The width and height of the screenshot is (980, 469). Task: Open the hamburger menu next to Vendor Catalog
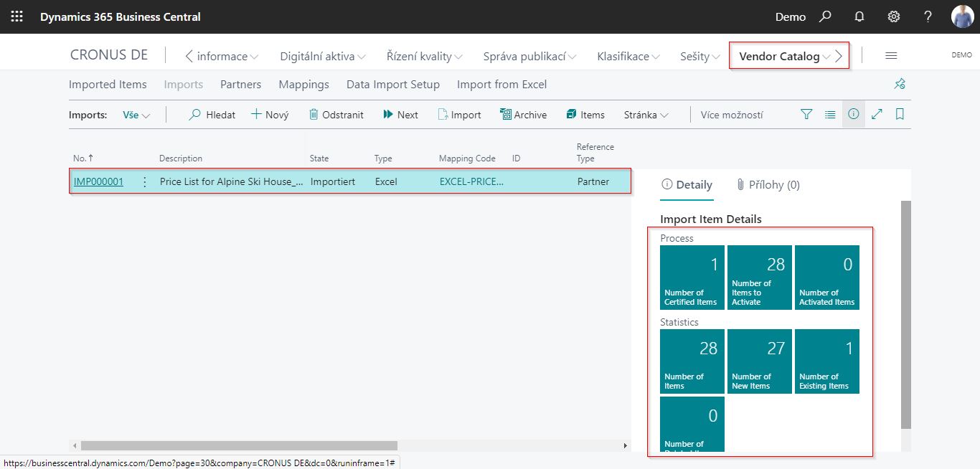891,56
